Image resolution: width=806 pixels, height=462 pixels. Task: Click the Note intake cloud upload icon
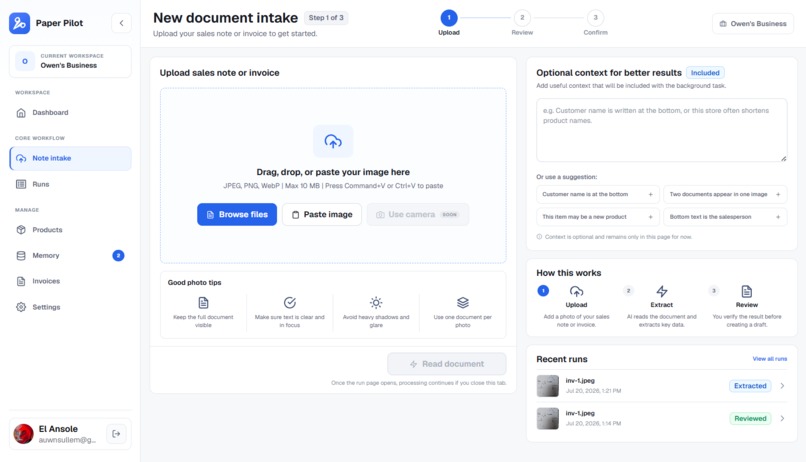(x=21, y=158)
